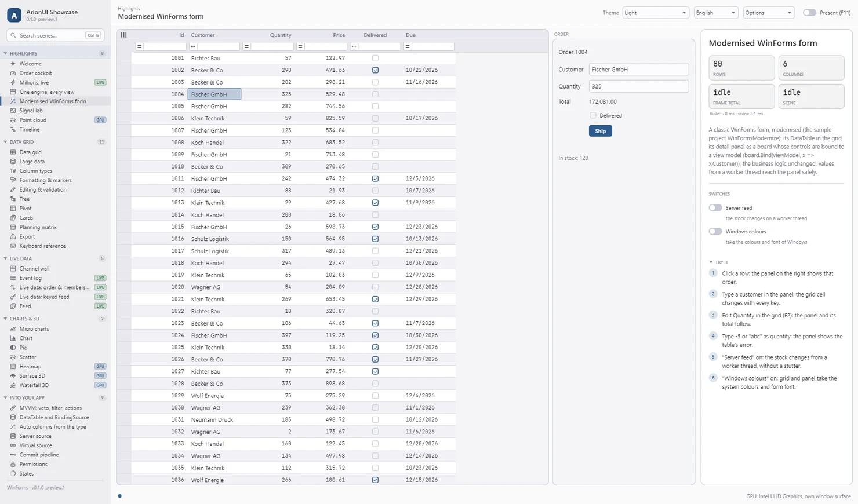The height and width of the screenshot is (504, 858).
Task: Click the Quantity field in Order panel
Action: point(639,86)
